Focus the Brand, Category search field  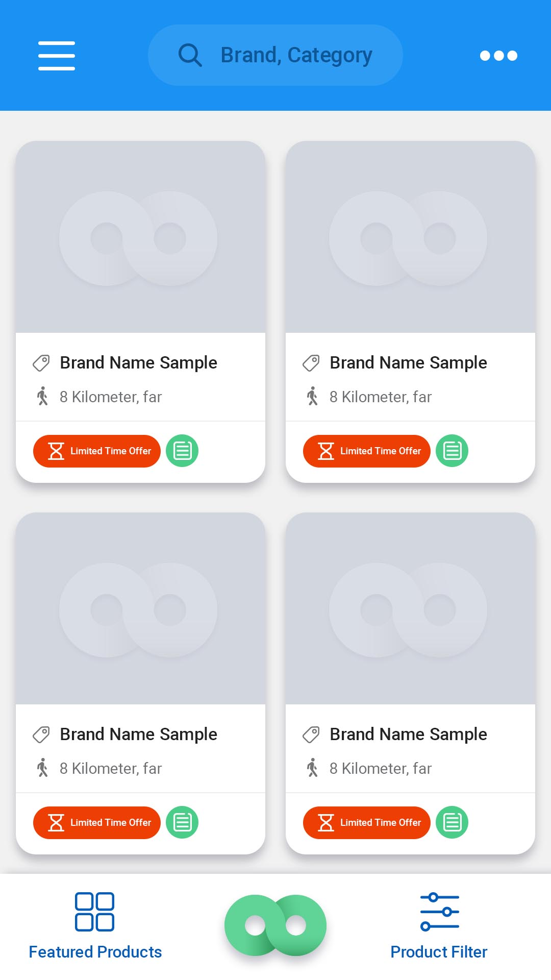pyautogui.click(x=296, y=55)
